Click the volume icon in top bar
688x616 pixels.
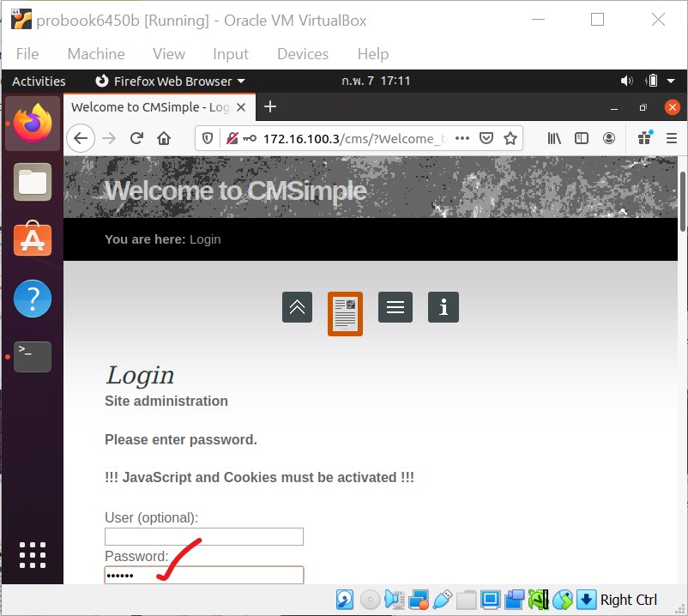coord(626,81)
